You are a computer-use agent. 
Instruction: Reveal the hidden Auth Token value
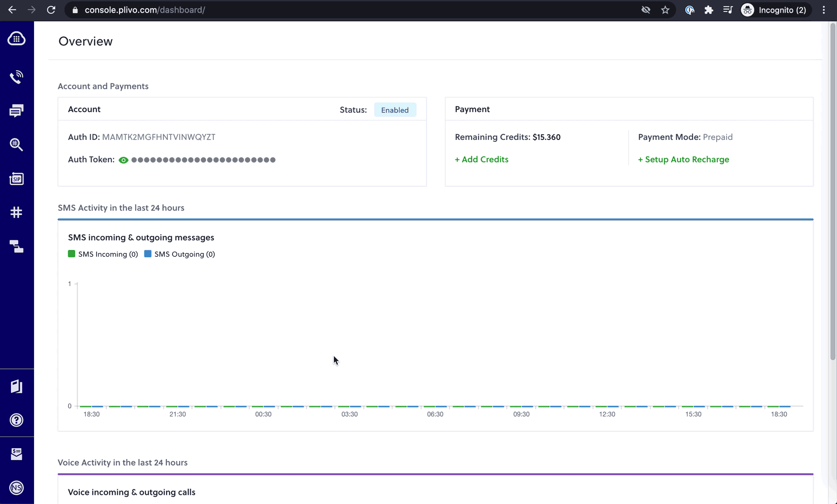[123, 160]
